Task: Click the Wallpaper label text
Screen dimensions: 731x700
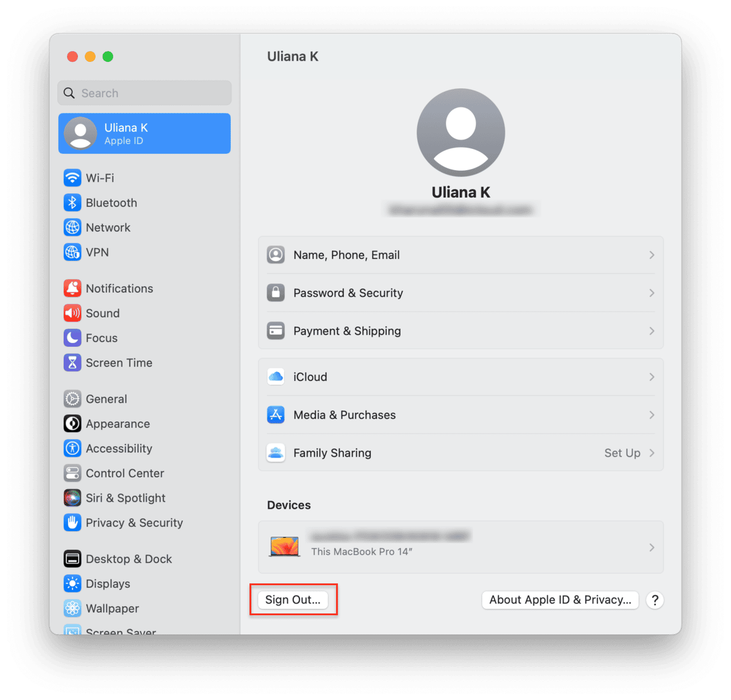Action: tap(112, 608)
